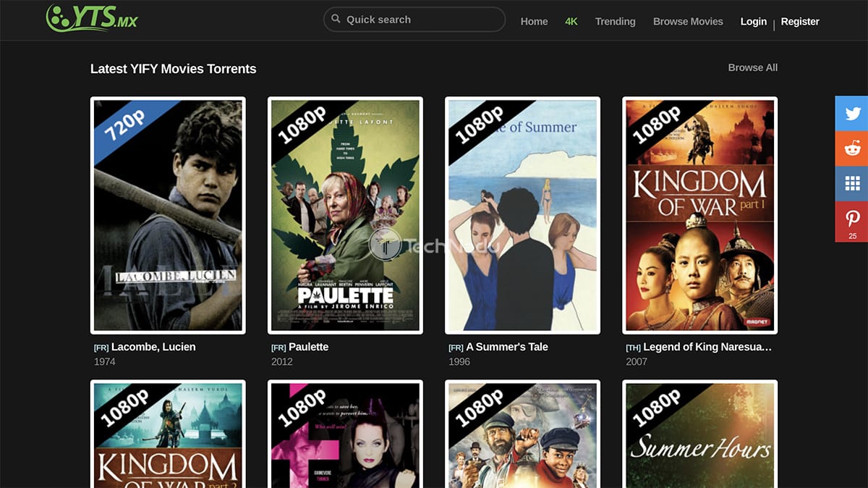Open the Summer Hours poster
Screen dimensions: 868x488
click(699, 434)
